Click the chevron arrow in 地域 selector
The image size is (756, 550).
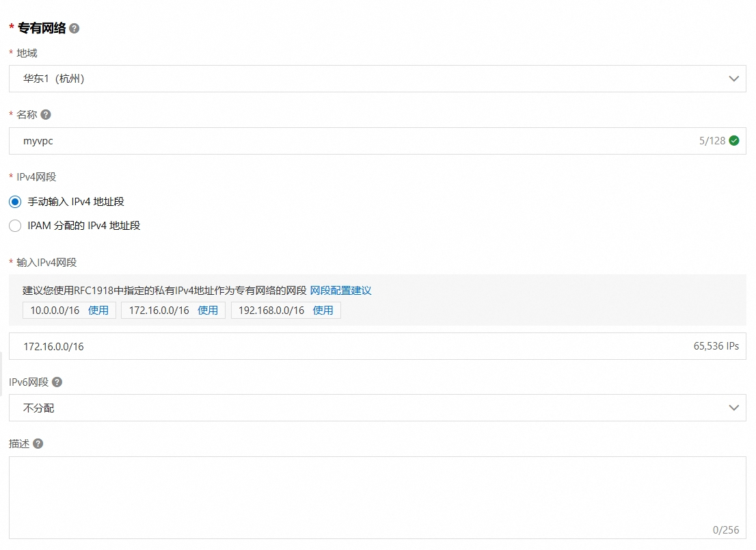click(x=733, y=79)
